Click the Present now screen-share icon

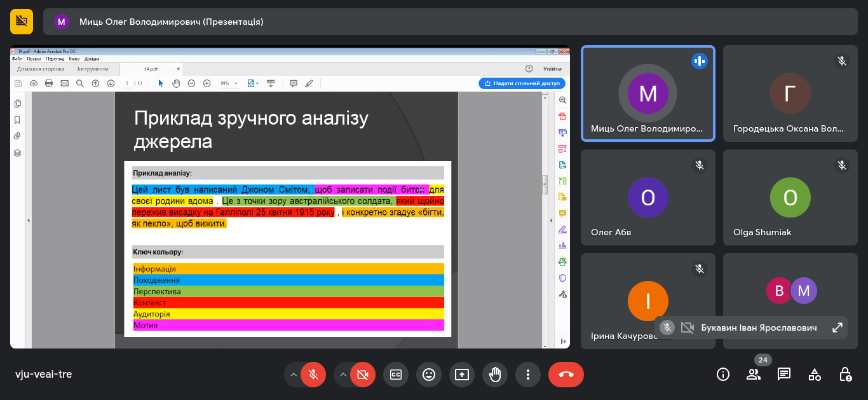pyautogui.click(x=462, y=375)
